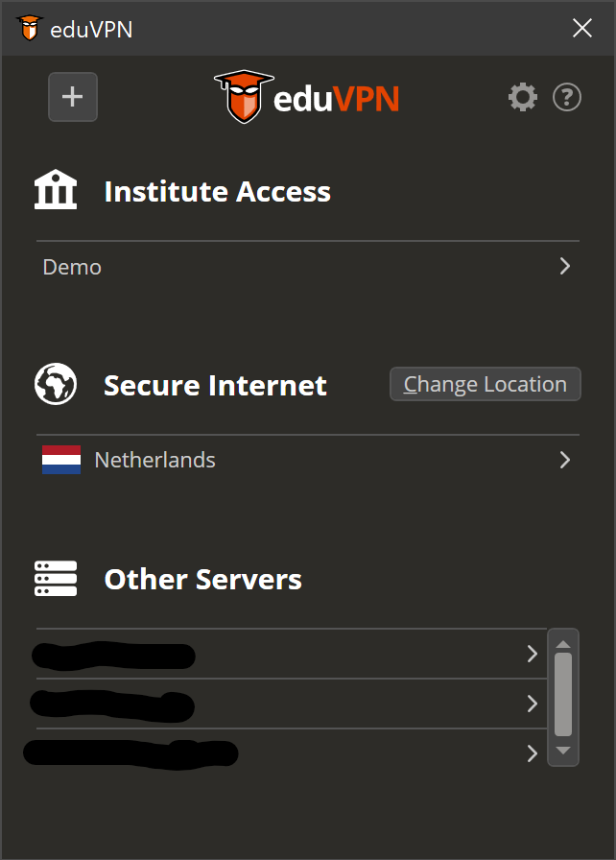Image resolution: width=616 pixels, height=860 pixels.
Task: Open help using the question mark icon
Action: [567, 96]
